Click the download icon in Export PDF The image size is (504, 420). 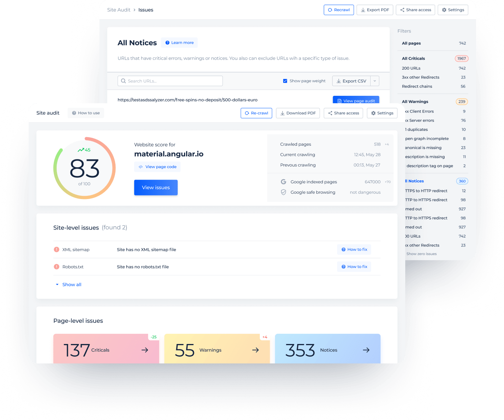pos(363,10)
